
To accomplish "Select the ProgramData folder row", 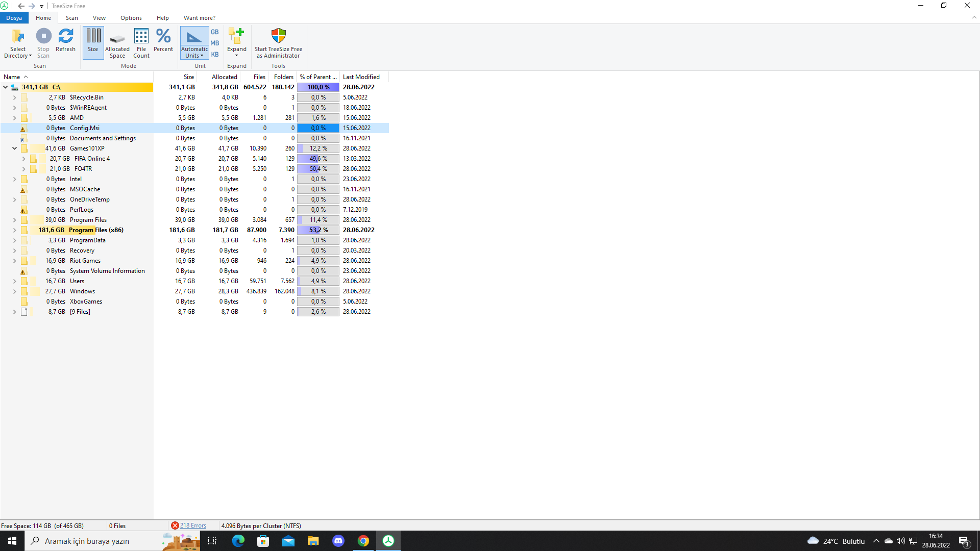I will 194,240.
